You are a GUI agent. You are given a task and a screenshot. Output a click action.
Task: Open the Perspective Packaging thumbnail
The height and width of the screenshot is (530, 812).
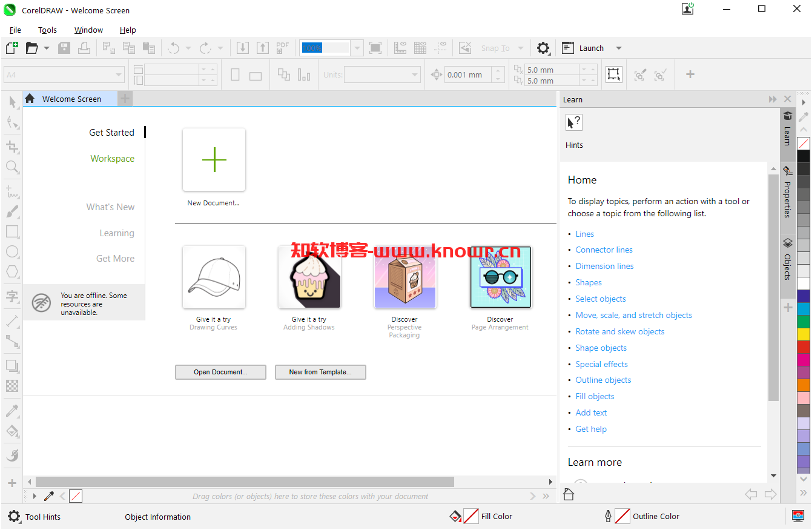point(404,277)
